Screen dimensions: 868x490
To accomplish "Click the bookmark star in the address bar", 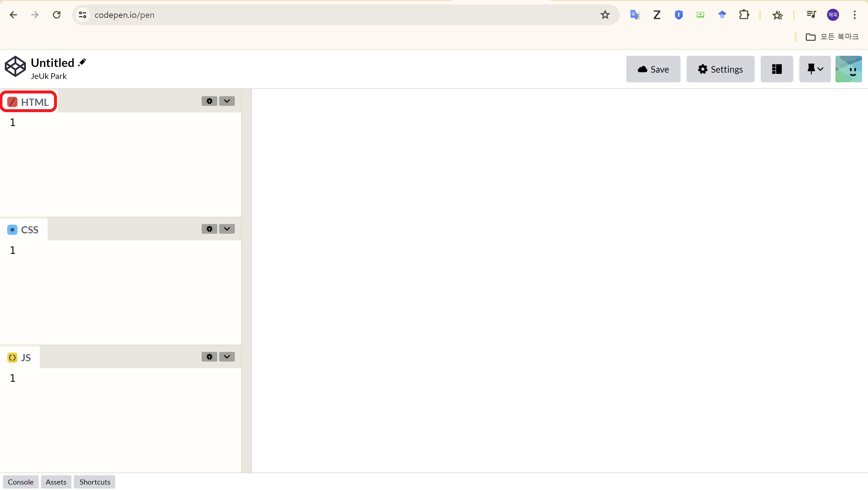I will point(605,15).
